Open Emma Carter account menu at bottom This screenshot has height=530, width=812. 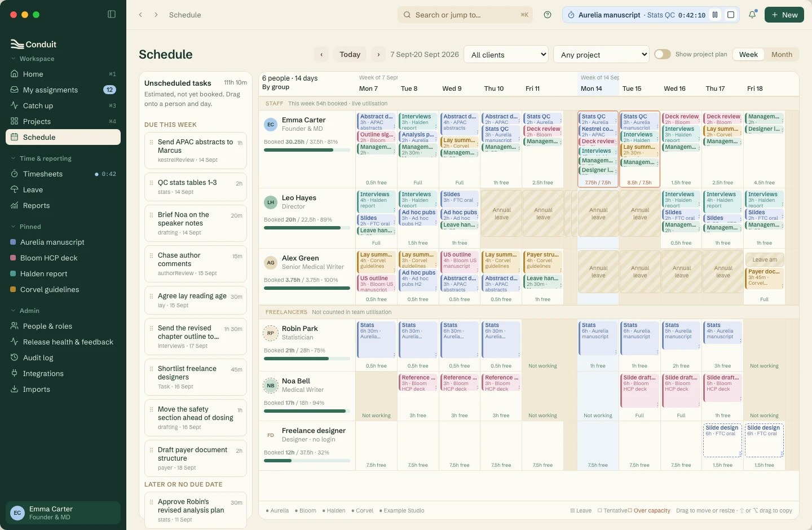point(63,513)
